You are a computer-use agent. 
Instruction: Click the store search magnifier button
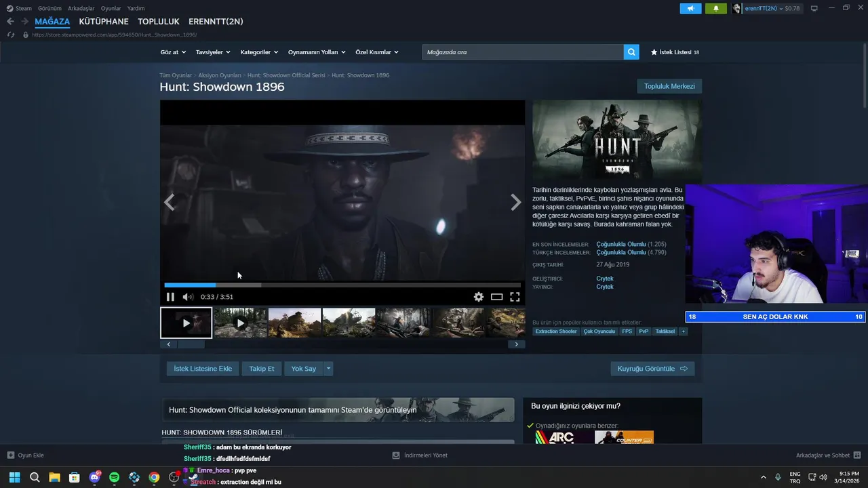[631, 52]
